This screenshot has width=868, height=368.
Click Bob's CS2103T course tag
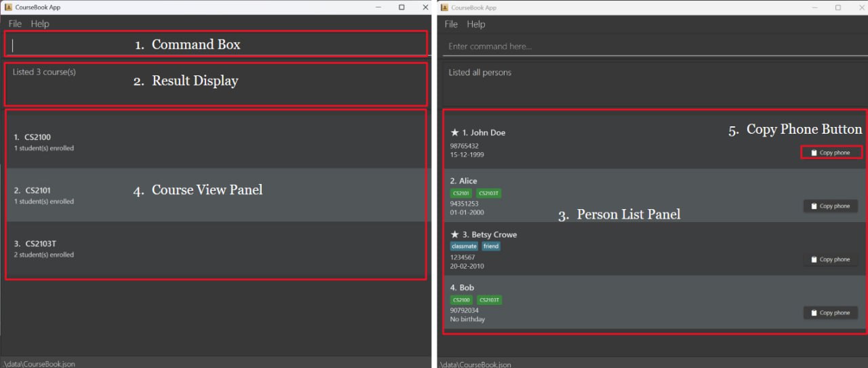[x=490, y=300]
